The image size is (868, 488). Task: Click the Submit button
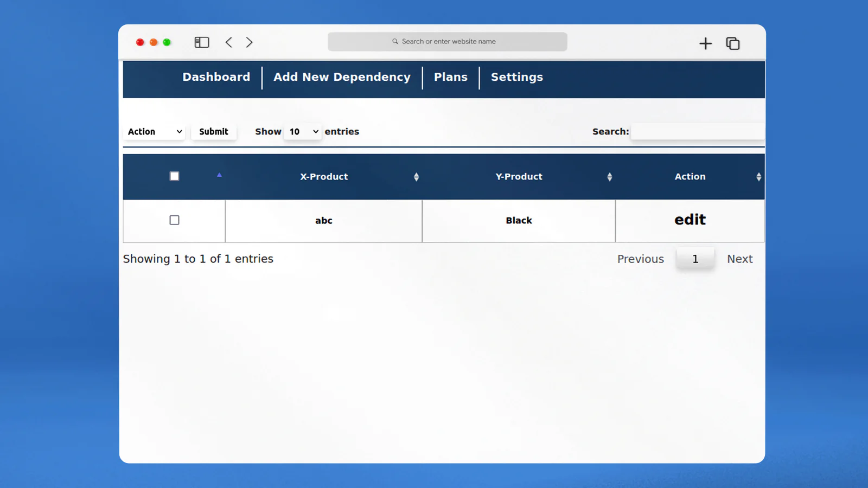214,132
